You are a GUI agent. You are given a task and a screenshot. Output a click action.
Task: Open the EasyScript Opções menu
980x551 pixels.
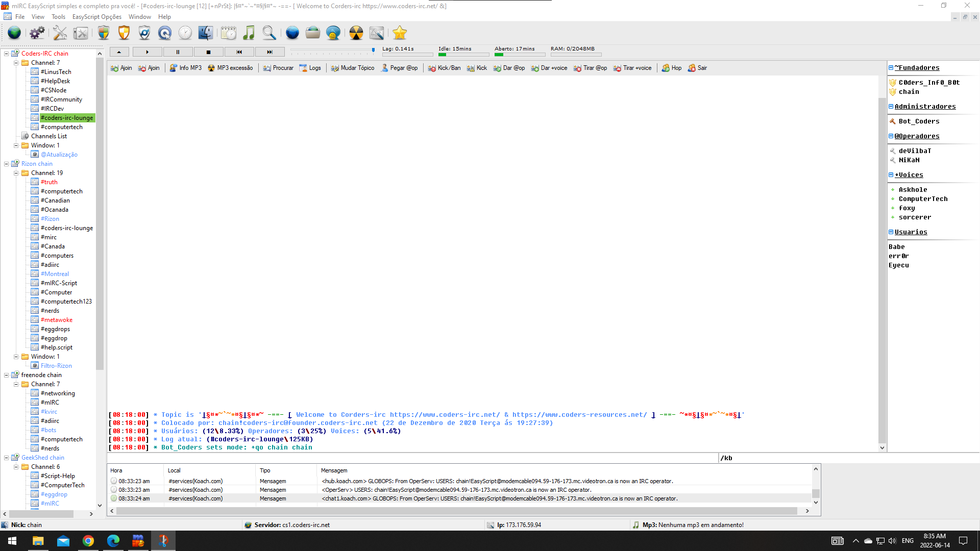(96, 17)
